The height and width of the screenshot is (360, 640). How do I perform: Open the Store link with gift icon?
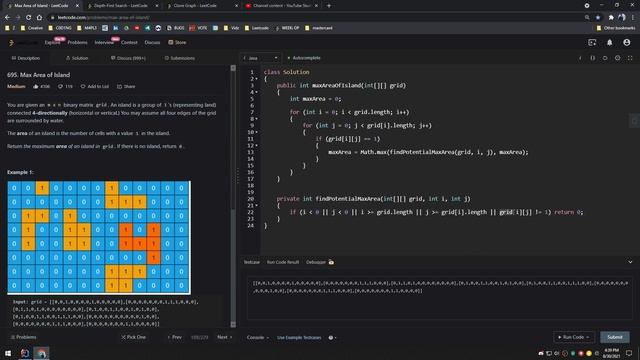[x=177, y=42]
